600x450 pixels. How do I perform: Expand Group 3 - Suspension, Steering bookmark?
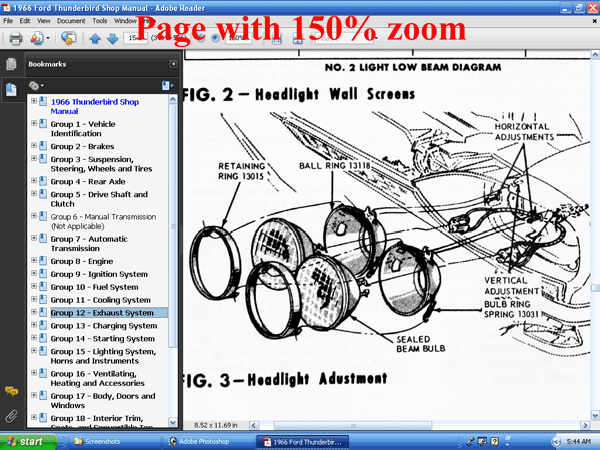click(x=34, y=158)
